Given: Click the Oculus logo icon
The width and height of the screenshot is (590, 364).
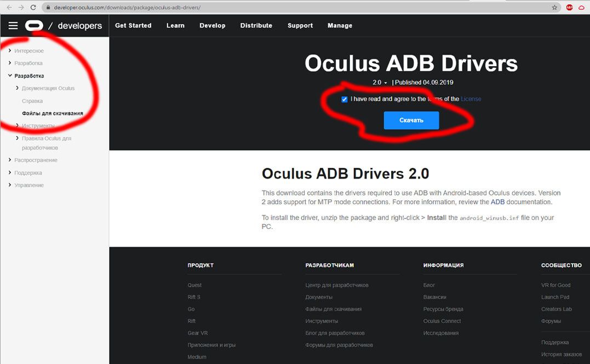Looking at the screenshot, I should 34,26.
